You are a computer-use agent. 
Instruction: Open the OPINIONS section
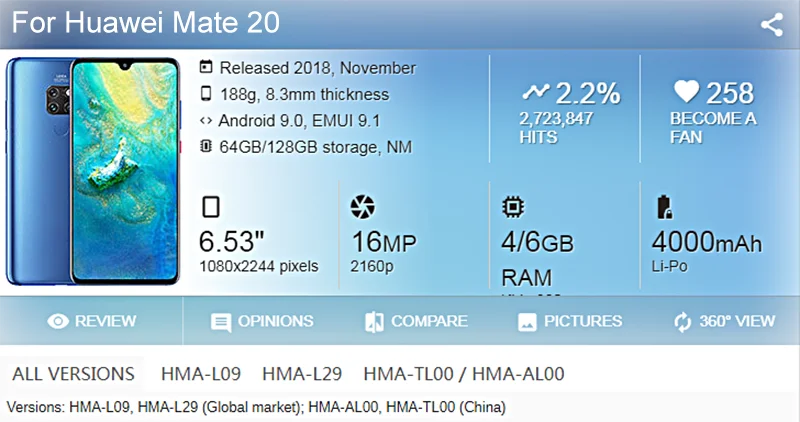pyautogui.click(x=262, y=321)
